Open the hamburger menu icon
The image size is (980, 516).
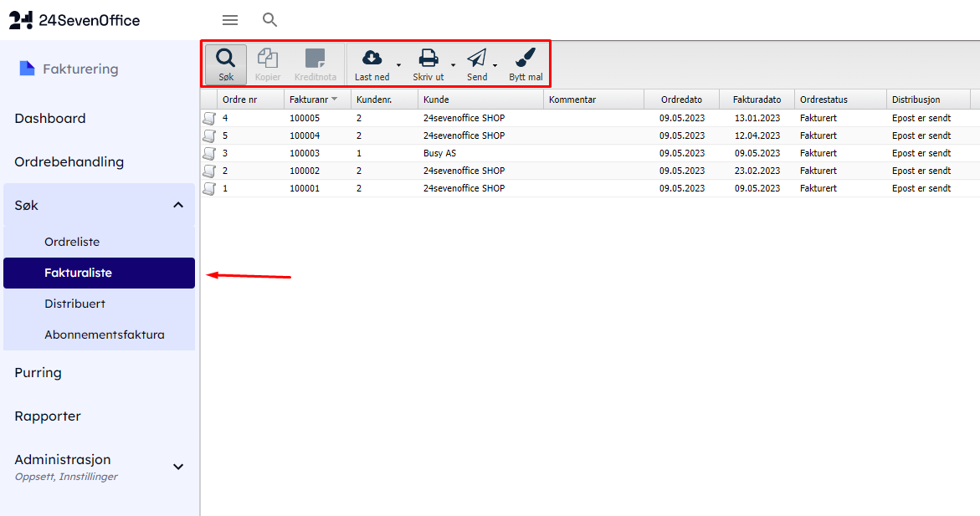tap(230, 20)
